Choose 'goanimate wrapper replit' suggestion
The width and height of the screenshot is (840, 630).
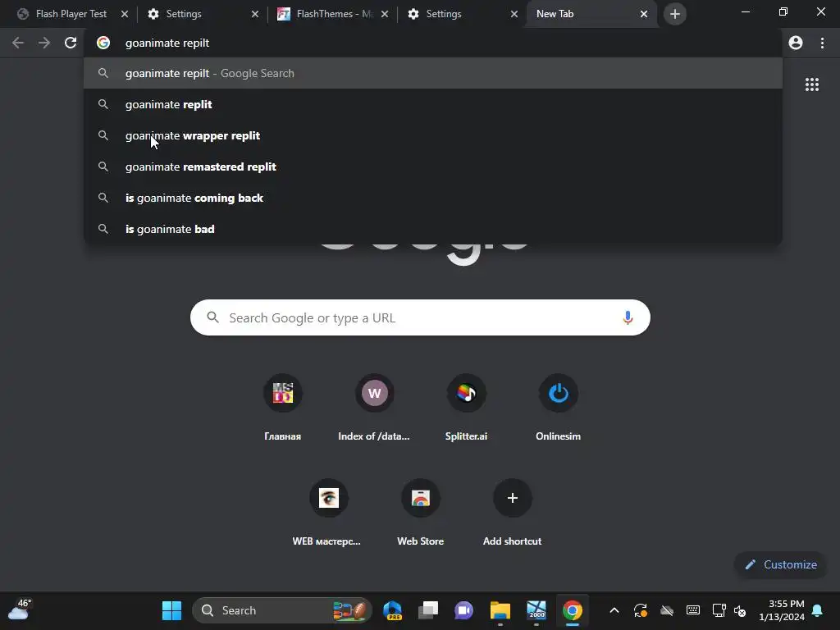pyautogui.click(x=433, y=135)
